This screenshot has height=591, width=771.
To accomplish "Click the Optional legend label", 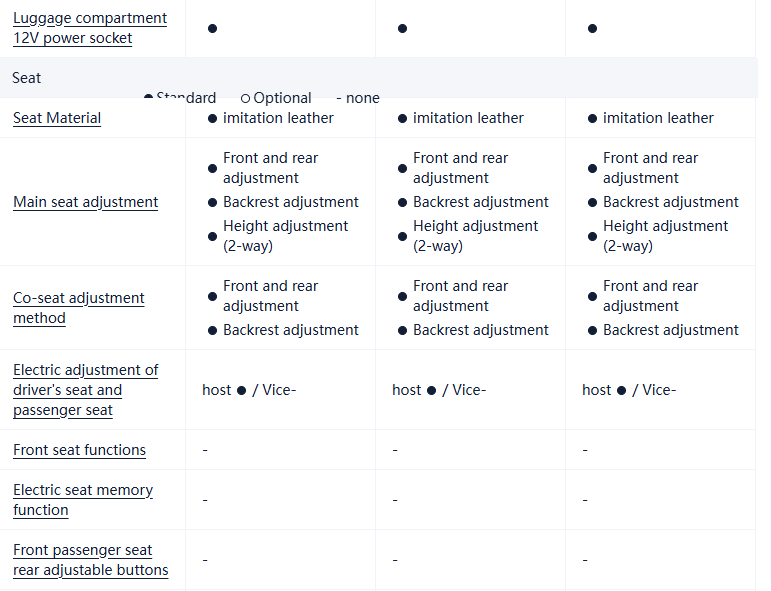I will coord(282,98).
